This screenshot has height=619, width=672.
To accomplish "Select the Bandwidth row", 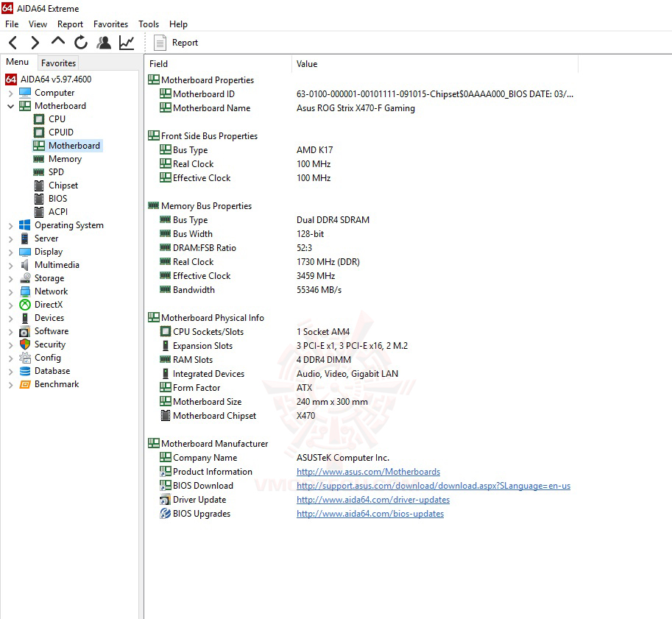I will [x=362, y=290].
